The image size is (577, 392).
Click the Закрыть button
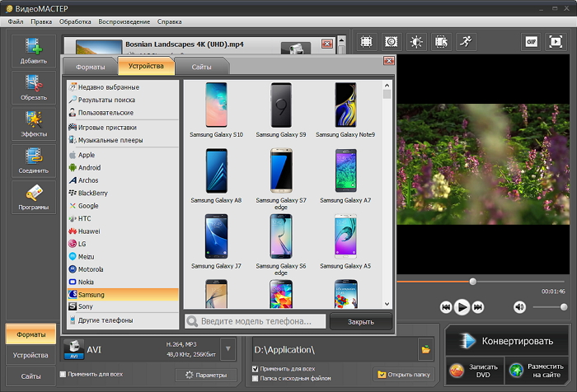click(x=361, y=322)
